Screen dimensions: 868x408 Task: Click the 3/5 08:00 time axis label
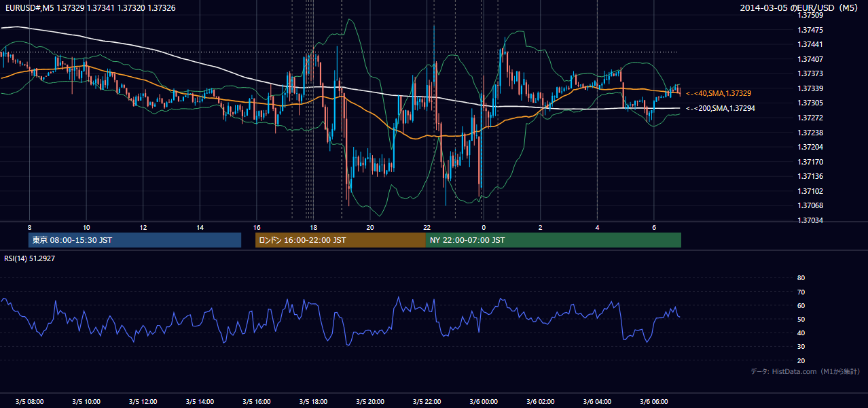click(29, 401)
